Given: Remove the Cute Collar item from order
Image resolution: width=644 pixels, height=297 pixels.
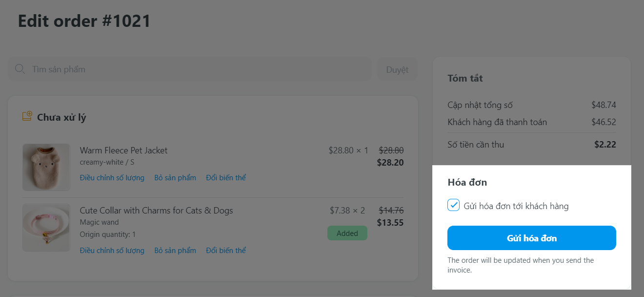Looking at the screenshot, I should click(175, 251).
